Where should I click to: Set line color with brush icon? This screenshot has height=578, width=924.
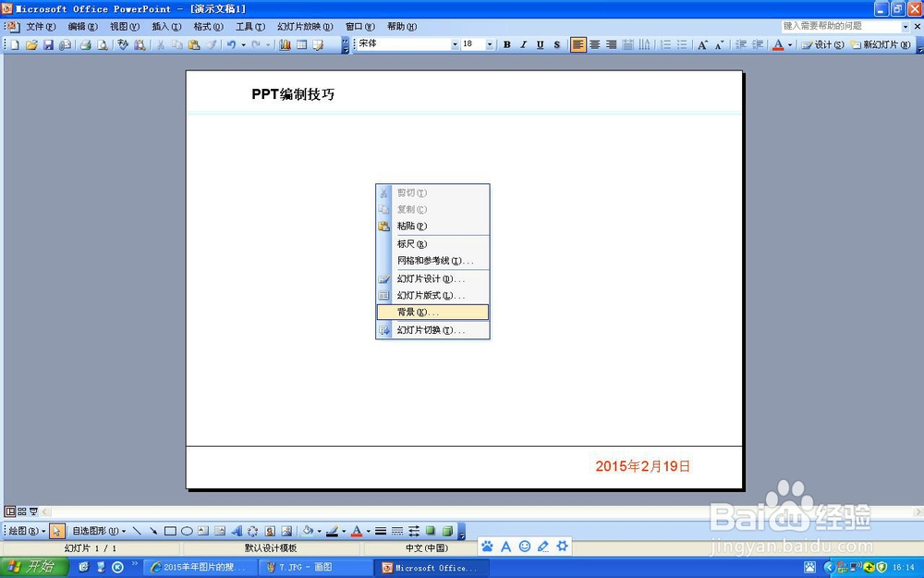click(333, 531)
